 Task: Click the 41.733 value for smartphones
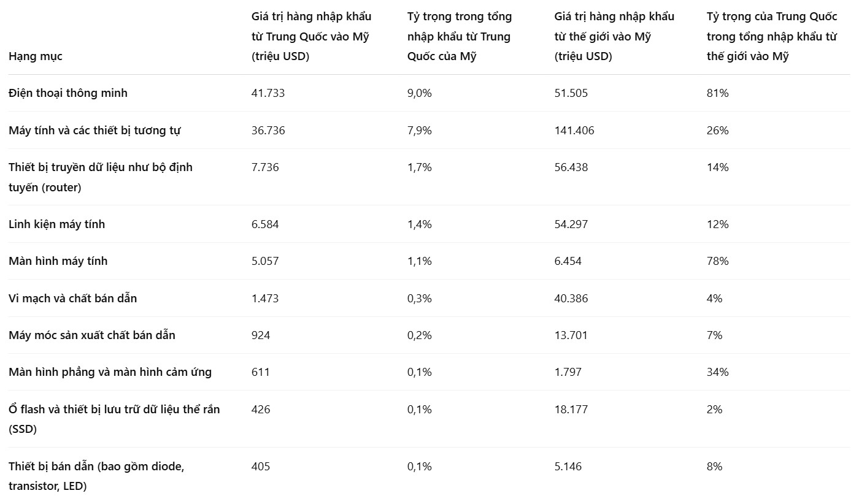[268, 93]
